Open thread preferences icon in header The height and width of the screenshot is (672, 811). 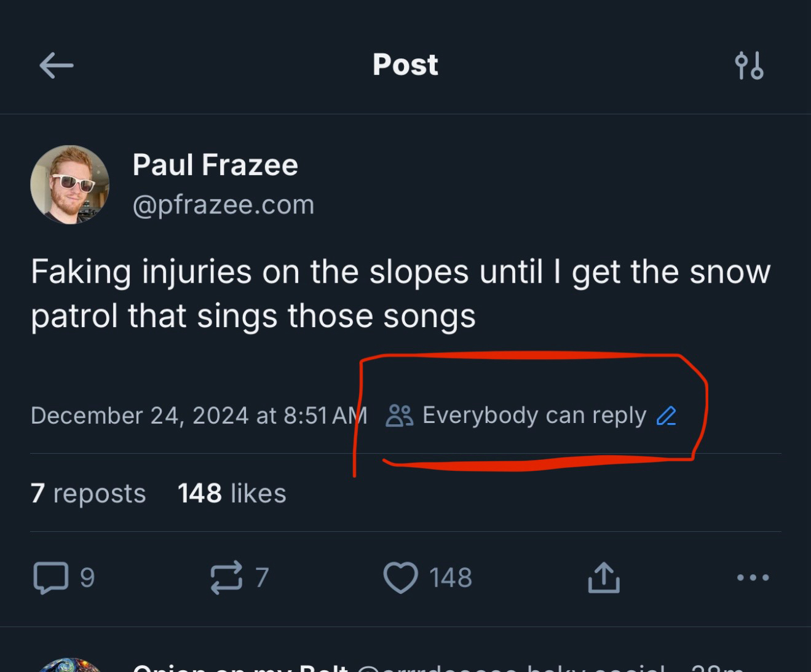[749, 65]
